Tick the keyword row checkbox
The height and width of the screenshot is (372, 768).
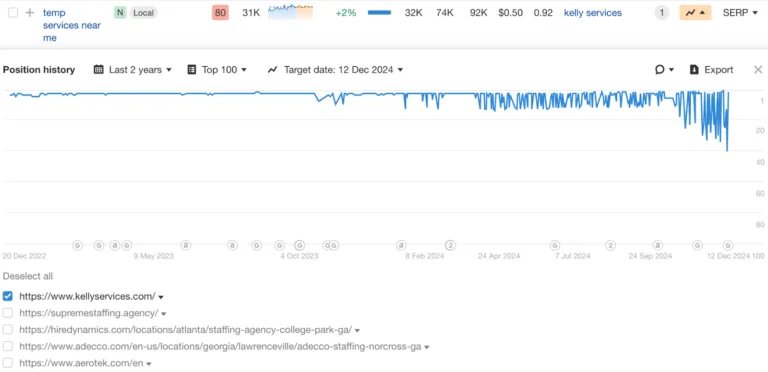point(13,13)
